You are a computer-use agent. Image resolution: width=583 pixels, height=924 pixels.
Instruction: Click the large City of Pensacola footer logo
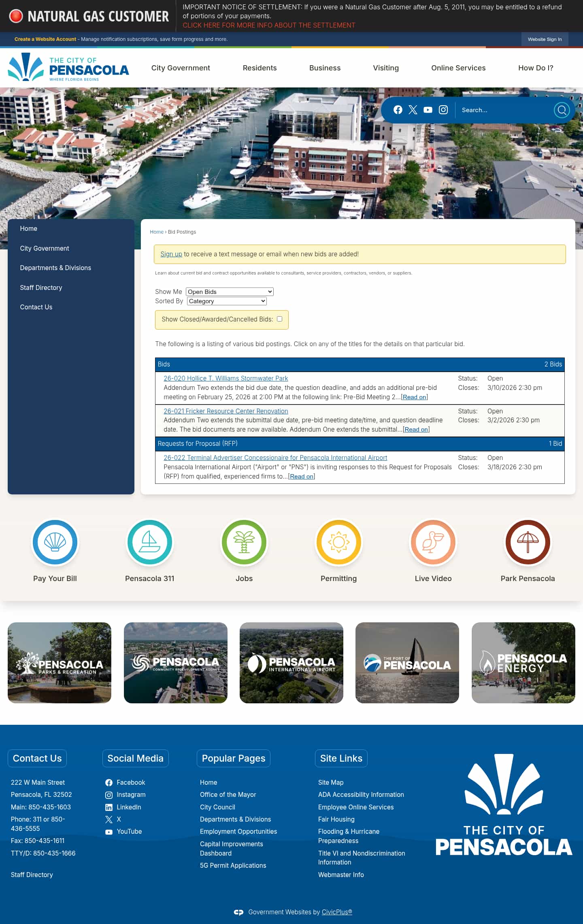click(x=504, y=805)
